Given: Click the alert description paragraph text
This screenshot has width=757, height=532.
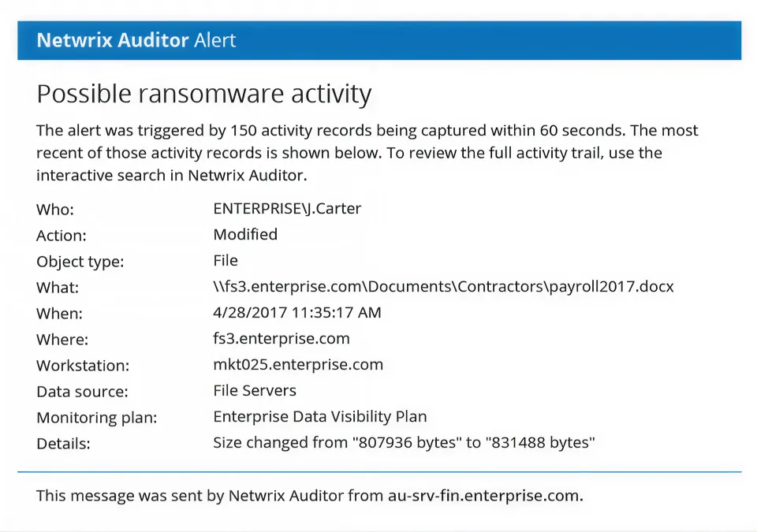Looking at the screenshot, I should click(x=367, y=152).
